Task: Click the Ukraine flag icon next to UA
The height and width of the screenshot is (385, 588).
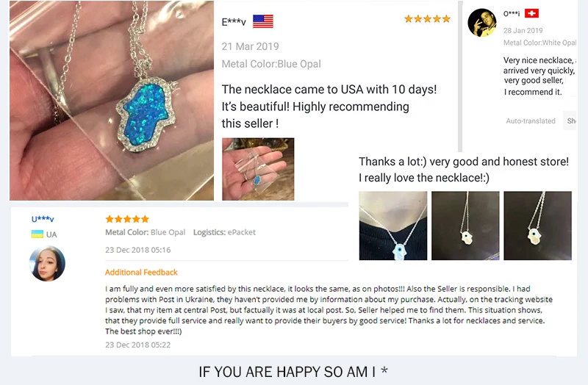Action: [37, 234]
